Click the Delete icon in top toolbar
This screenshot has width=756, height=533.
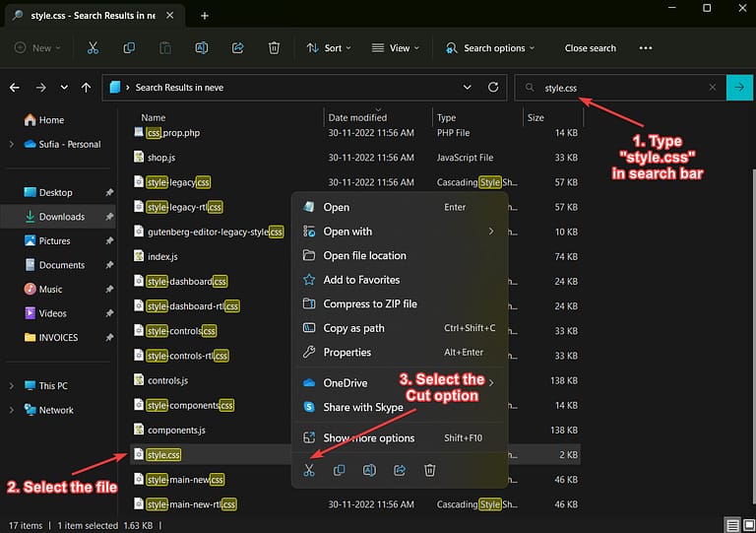pyautogui.click(x=275, y=48)
